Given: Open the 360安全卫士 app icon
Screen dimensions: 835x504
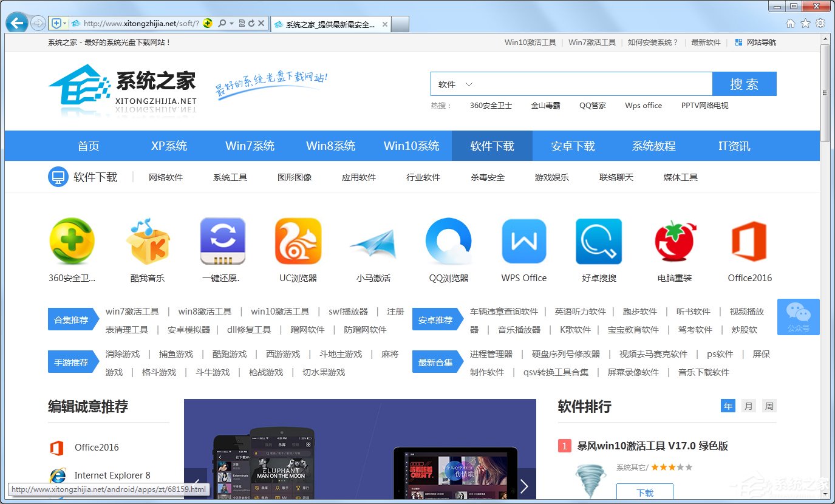Looking at the screenshot, I should point(72,241).
